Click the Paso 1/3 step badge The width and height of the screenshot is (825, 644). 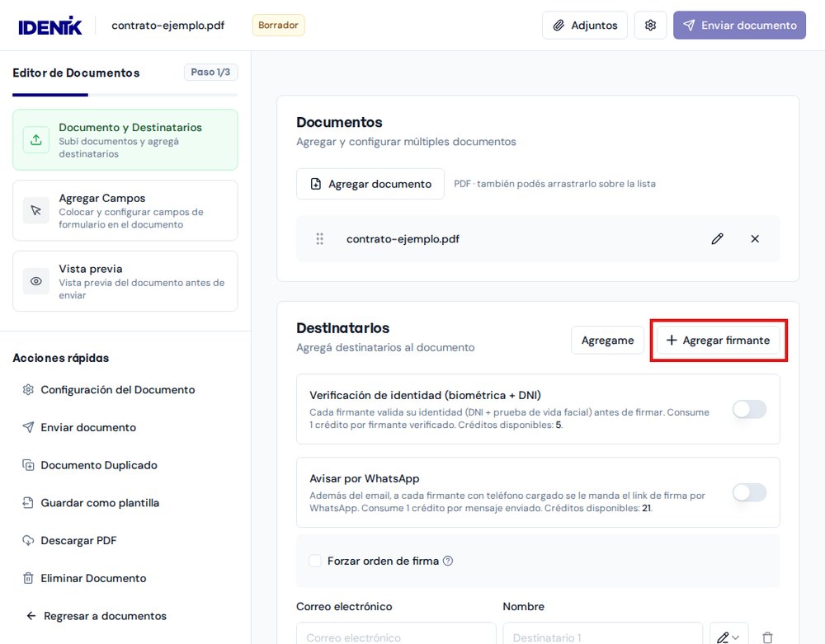click(x=210, y=72)
